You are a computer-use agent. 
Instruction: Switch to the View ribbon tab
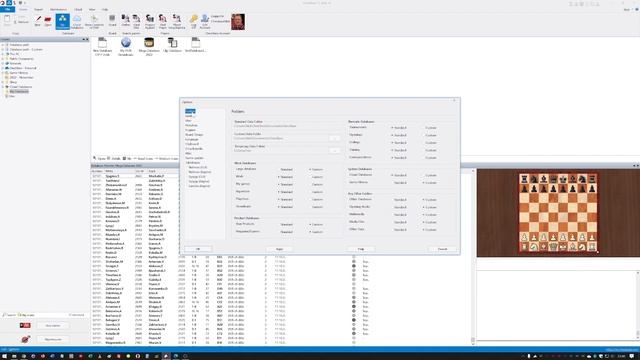coord(92,9)
